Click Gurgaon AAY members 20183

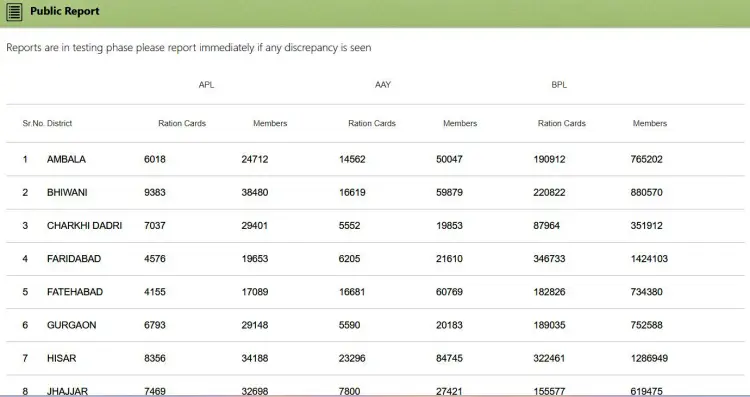point(449,325)
